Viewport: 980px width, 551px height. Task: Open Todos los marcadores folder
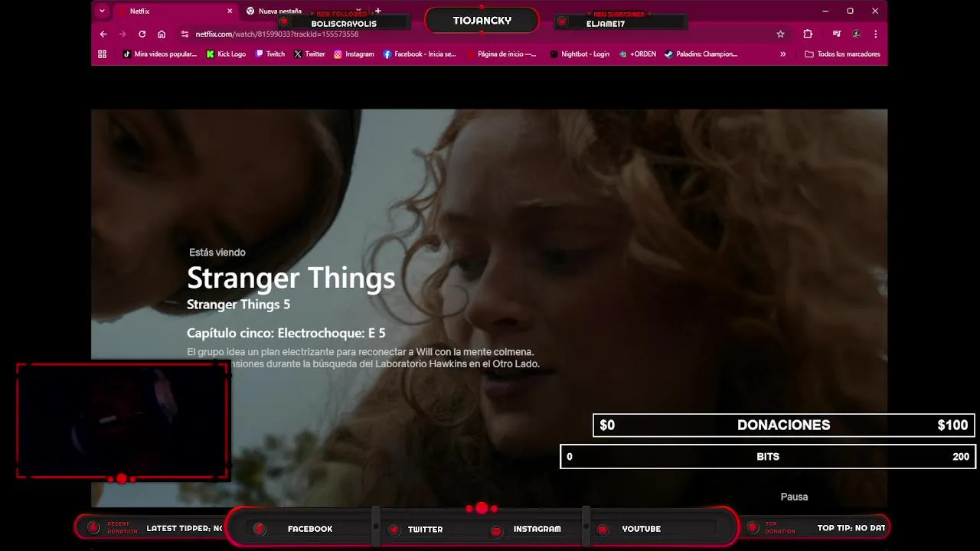pos(842,54)
